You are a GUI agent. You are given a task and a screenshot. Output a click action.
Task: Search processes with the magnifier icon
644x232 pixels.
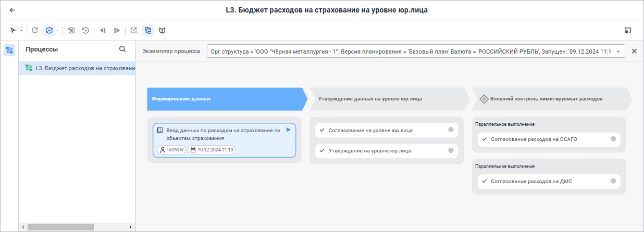click(x=122, y=49)
